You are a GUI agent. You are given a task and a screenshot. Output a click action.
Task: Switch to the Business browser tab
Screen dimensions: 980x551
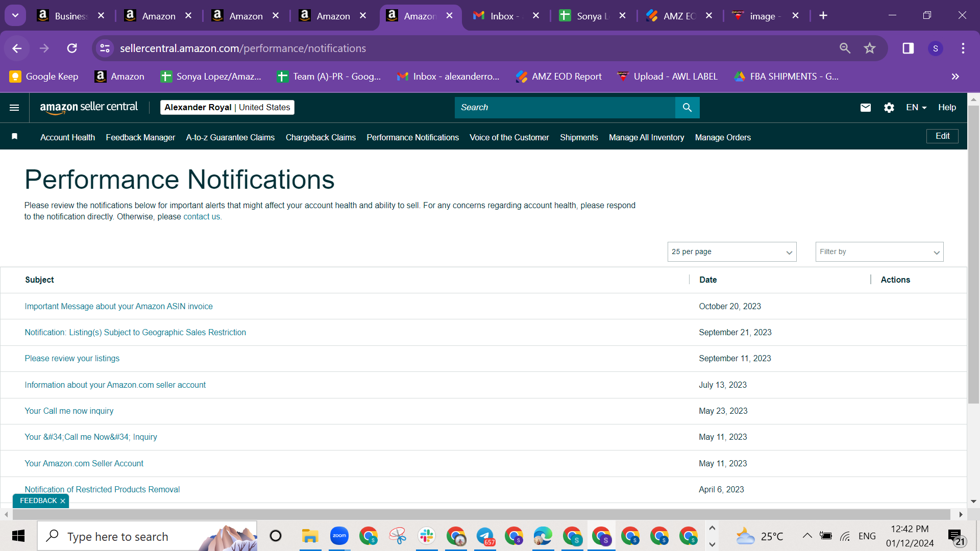(71, 16)
